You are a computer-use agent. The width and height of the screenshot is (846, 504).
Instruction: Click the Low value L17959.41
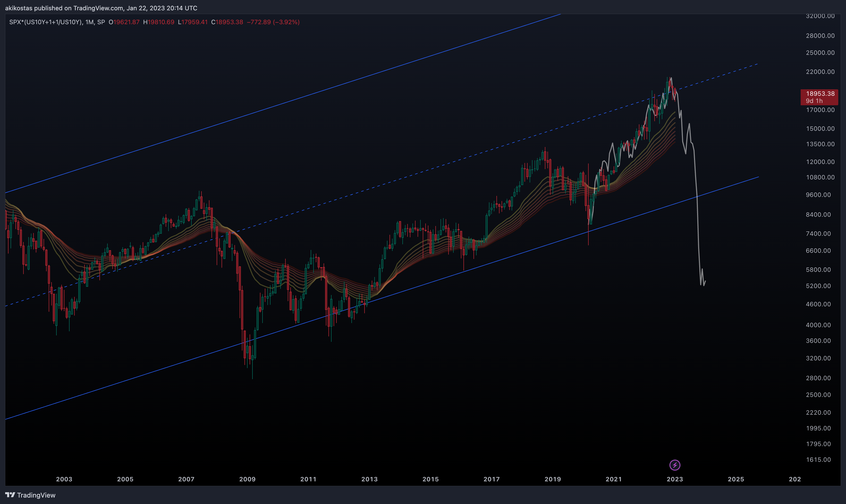tap(193, 22)
